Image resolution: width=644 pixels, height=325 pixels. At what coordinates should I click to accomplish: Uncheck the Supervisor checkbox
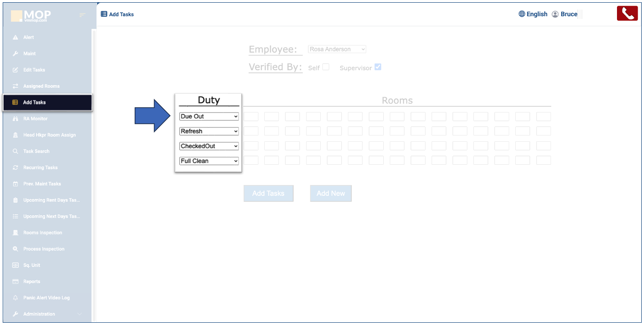click(378, 67)
